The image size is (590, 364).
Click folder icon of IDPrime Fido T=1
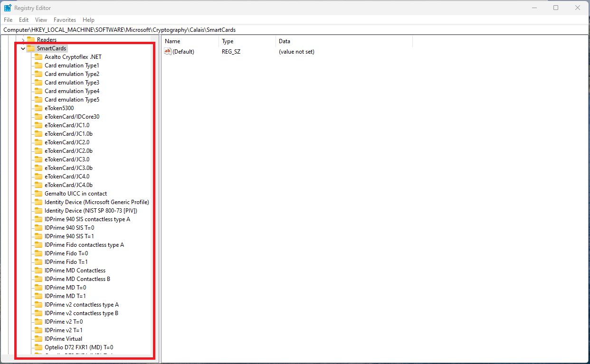coord(38,262)
